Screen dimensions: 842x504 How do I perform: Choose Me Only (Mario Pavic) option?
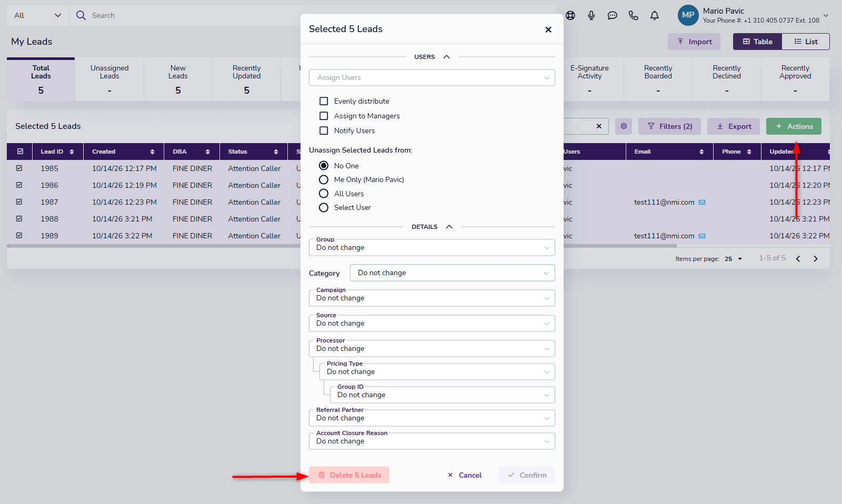[x=324, y=179]
